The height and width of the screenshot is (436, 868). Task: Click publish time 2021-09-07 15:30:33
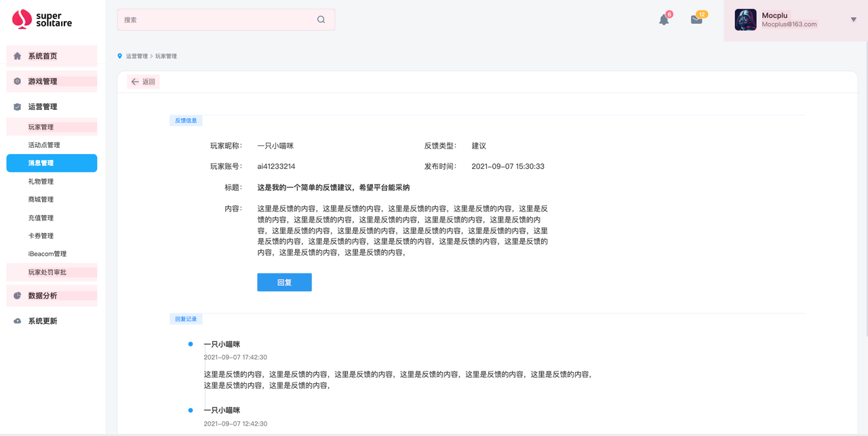pyautogui.click(x=508, y=166)
